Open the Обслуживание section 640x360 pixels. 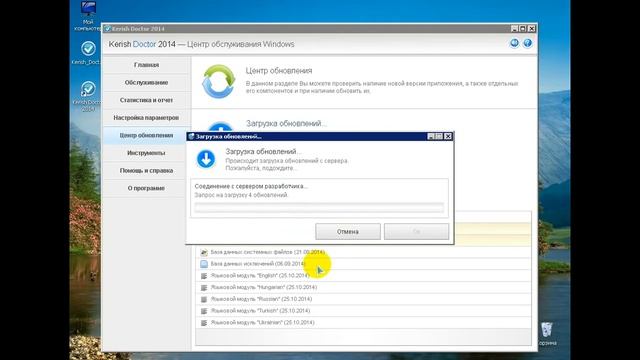(146, 82)
